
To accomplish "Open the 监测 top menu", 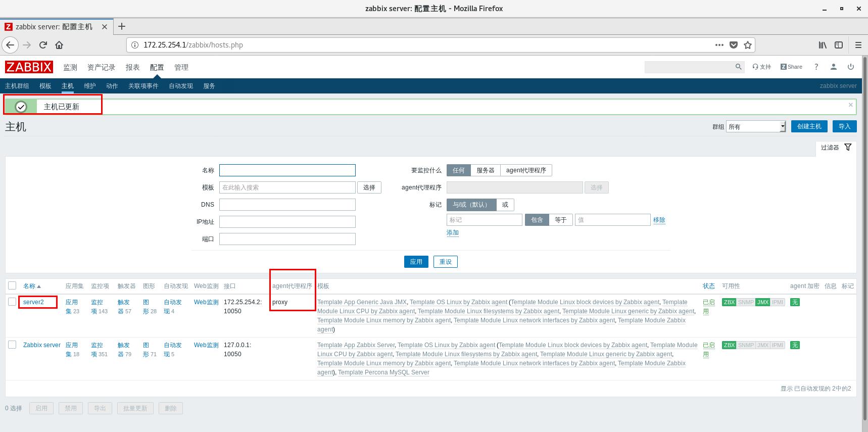I will pyautogui.click(x=70, y=67).
